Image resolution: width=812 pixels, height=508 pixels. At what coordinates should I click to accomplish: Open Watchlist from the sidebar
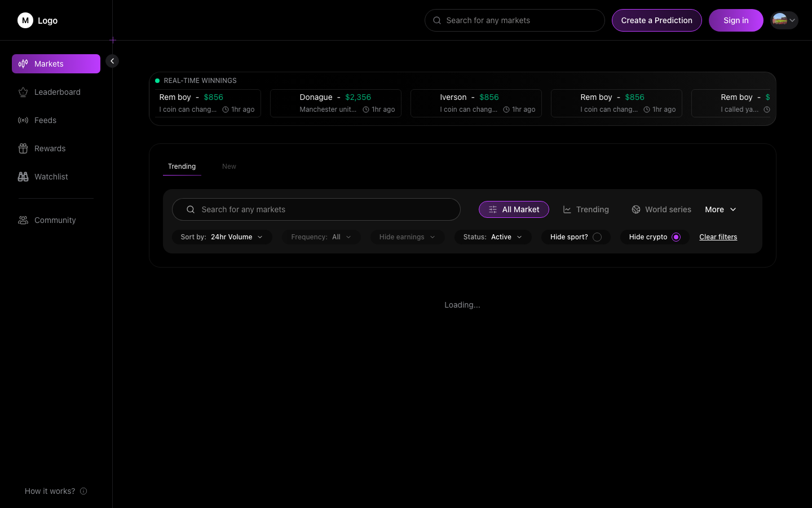click(56, 177)
